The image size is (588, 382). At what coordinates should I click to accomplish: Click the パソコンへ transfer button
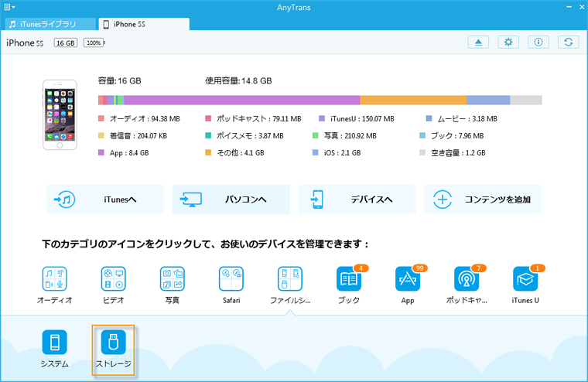coord(231,200)
